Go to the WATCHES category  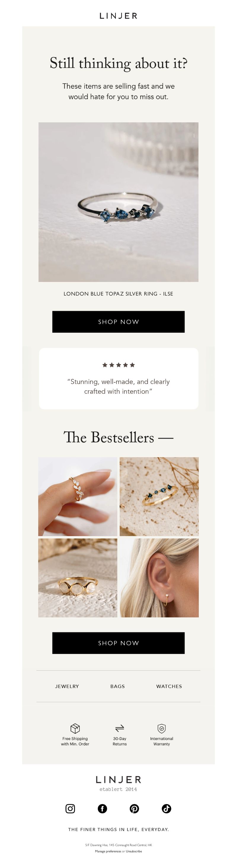click(169, 686)
